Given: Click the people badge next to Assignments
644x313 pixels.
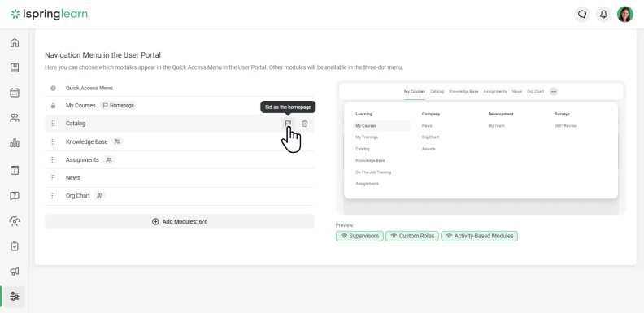Looking at the screenshot, I should (x=108, y=160).
